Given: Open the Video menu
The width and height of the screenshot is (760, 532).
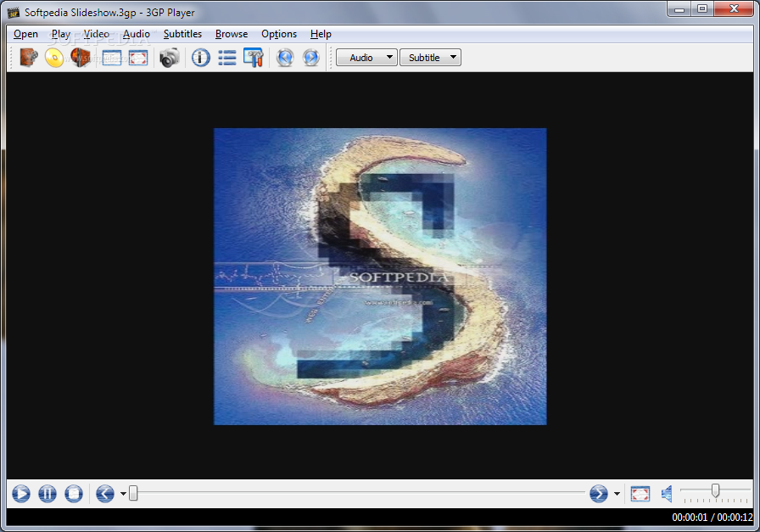Looking at the screenshot, I should click(x=97, y=34).
